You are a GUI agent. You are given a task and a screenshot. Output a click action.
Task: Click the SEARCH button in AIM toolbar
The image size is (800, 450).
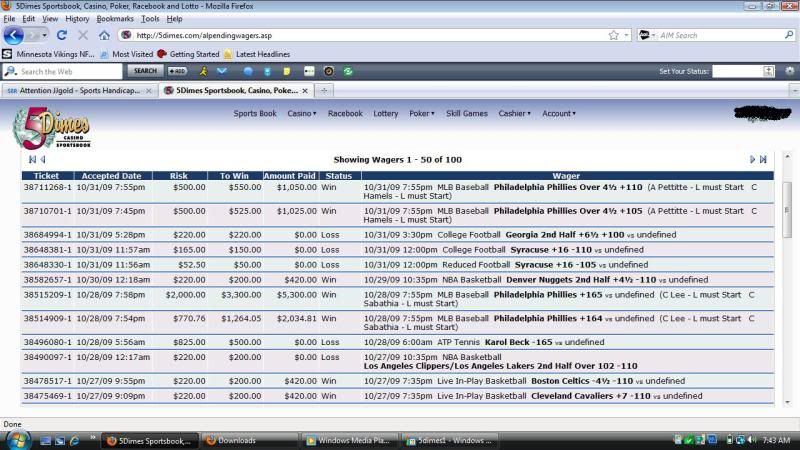(145, 71)
